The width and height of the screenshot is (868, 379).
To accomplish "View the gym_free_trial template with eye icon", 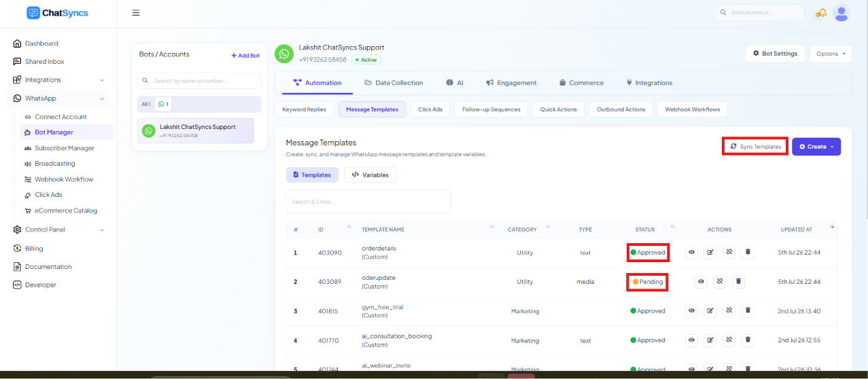I will click(x=691, y=310).
